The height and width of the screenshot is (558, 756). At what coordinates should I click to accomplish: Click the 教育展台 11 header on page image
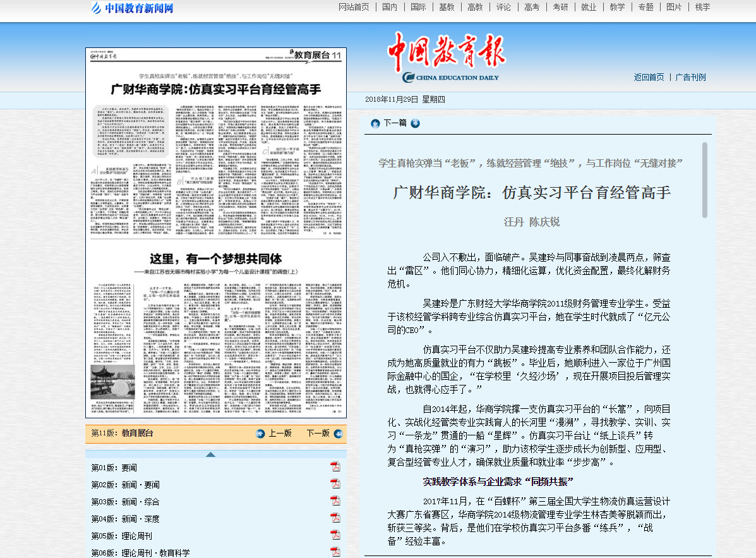click(x=316, y=55)
